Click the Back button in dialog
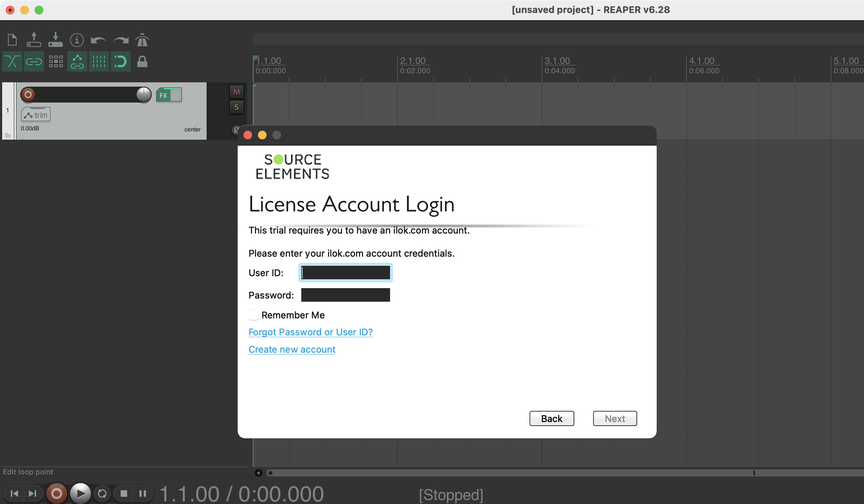864x504 pixels. (552, 418)
